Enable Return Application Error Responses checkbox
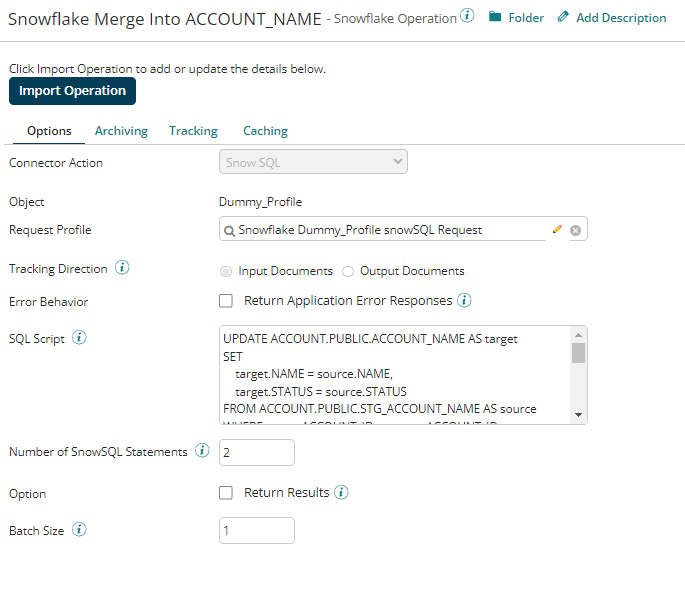The height and width of the screenshot is (600, 685). point(226,300)
